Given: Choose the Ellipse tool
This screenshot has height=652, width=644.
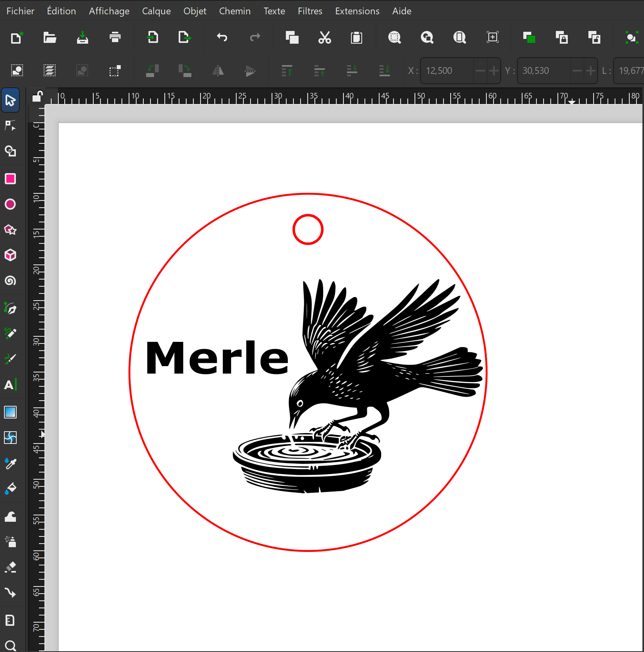Looking at the screenshot, I should tap(10, 204).
